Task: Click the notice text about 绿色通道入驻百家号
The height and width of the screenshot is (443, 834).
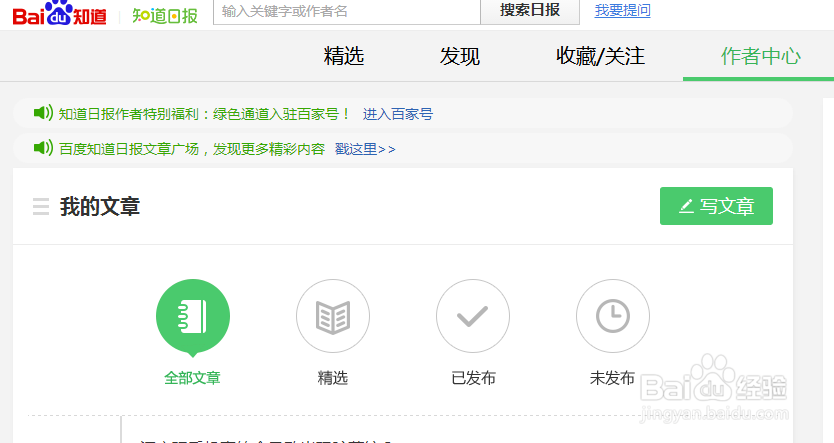Action: tap(204, 114)
